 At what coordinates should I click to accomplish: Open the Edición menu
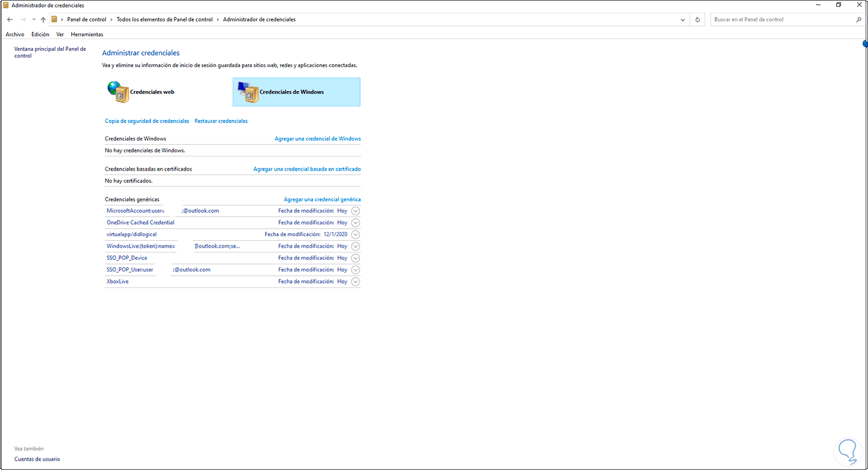pyautogui.click(x=41, y=34)
